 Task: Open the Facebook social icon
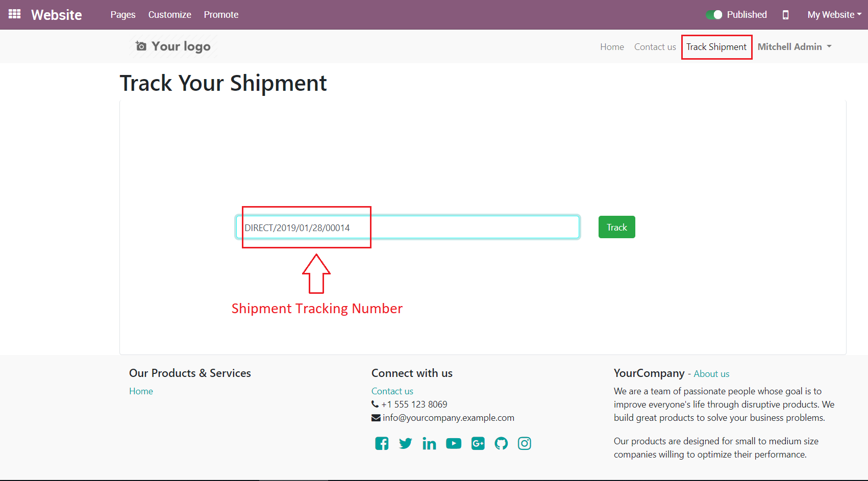coord(382,443)
